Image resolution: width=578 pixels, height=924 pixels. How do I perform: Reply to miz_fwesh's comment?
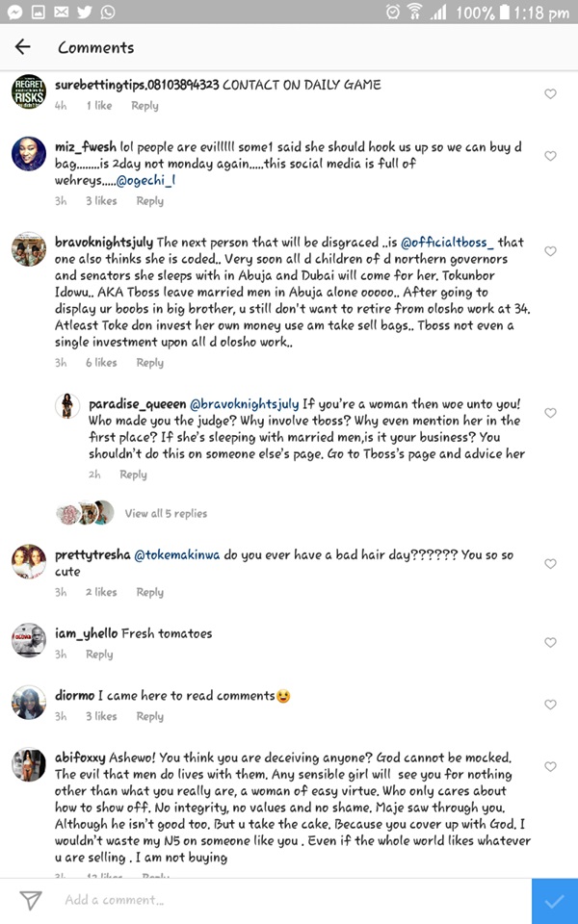click(x=149, y=201)
